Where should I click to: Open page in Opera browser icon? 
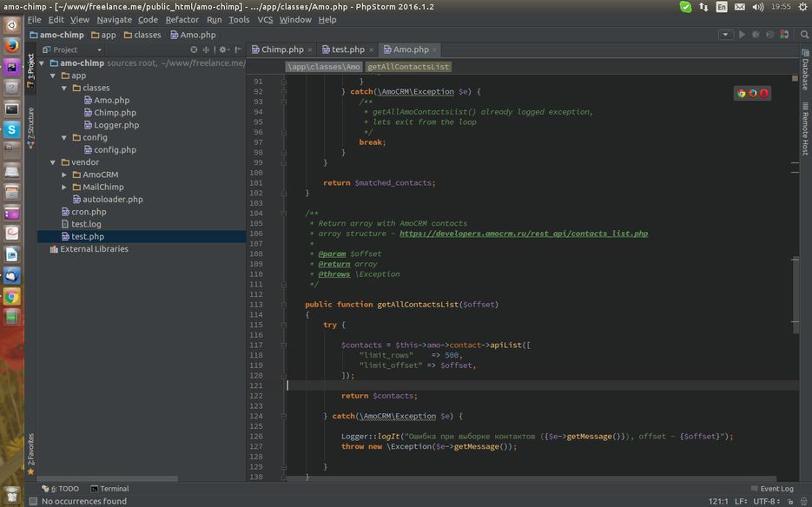[x=764, y=94]
